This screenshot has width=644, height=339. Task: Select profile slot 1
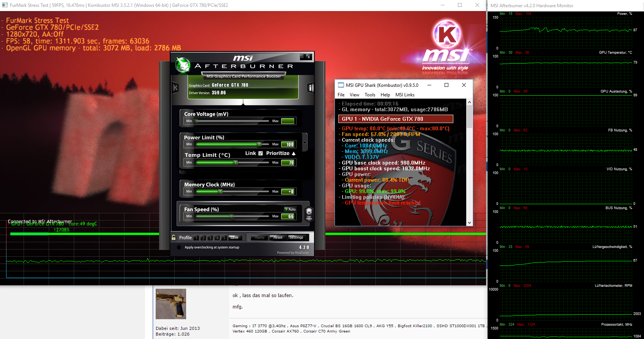[x=196, y=238]
